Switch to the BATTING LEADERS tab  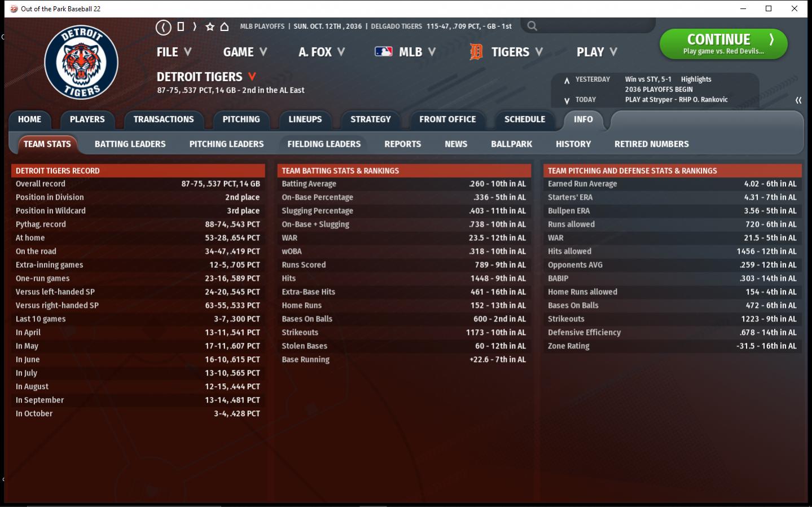coord(130,144)
